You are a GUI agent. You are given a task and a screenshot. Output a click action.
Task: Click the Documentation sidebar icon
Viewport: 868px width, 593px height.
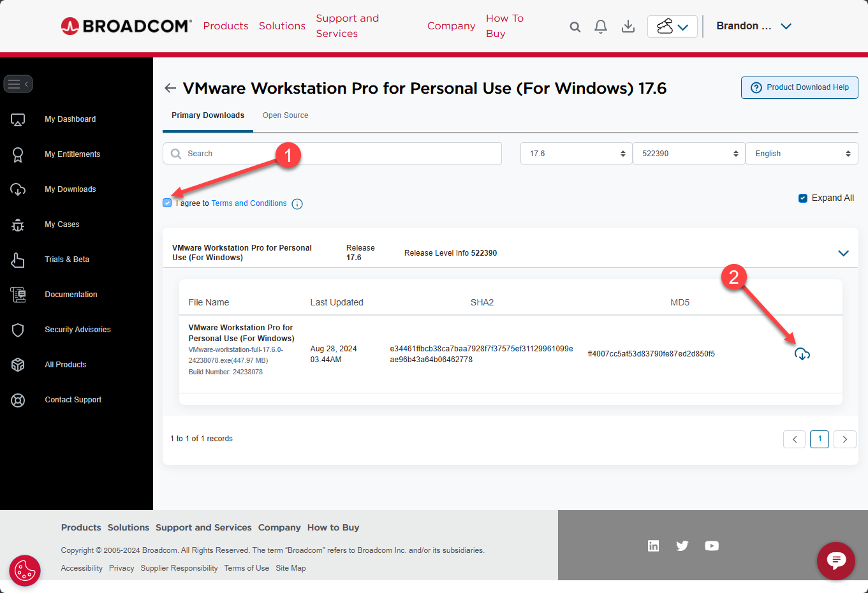[18, 295]
